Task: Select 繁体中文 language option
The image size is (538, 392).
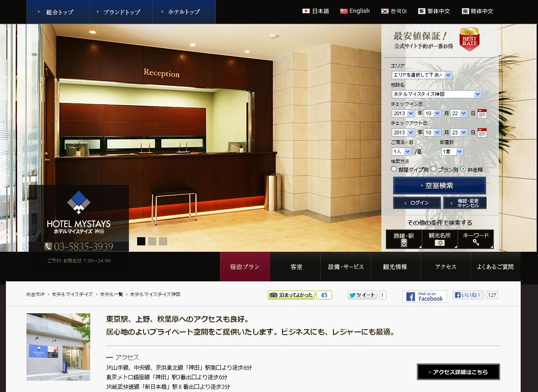Action: click(x=434, y=11)
